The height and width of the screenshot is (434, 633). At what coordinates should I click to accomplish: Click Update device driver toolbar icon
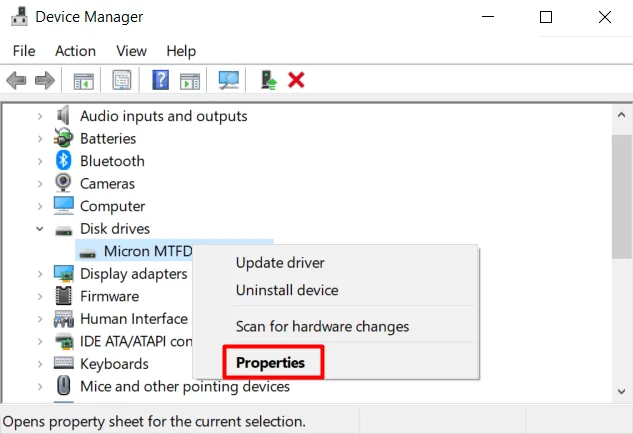[x=268, y=80]
